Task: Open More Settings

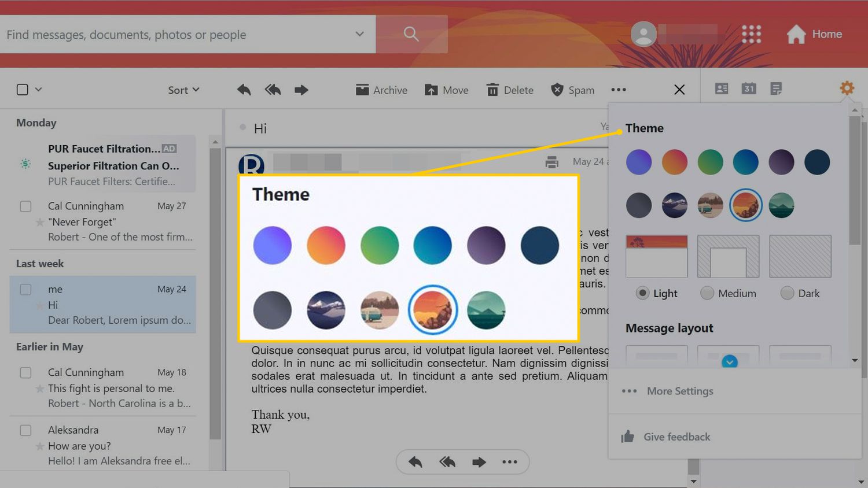Action: click(x=679, y=391)
